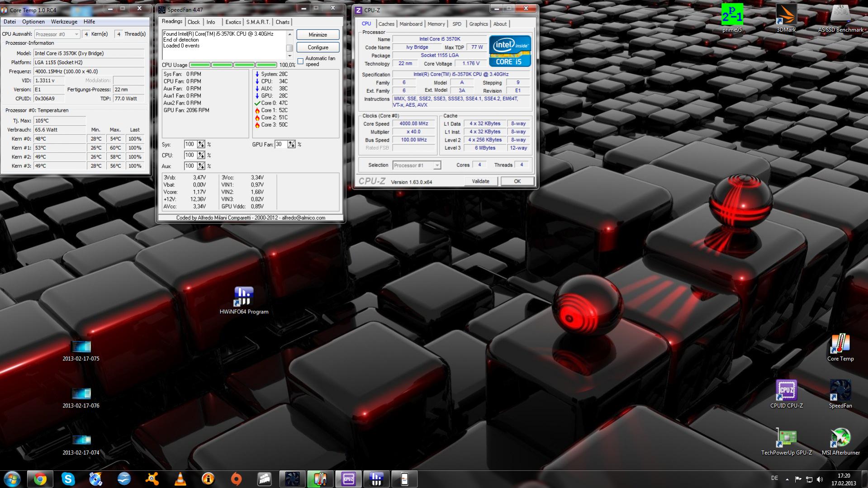This screenshot has height=488, width=868.
Task: Select the SpeedFan desktop shortcut
Action: [x=840, y=394]
